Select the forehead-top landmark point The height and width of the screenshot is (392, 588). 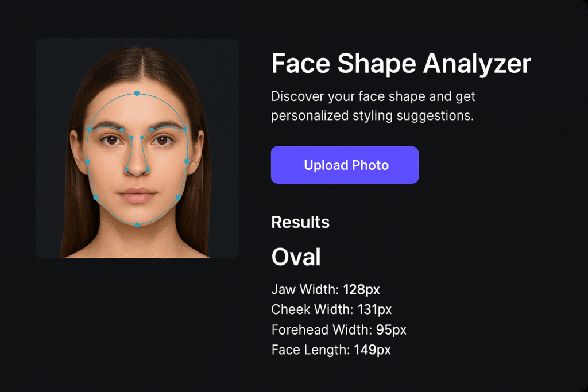[x=137, y=93]
